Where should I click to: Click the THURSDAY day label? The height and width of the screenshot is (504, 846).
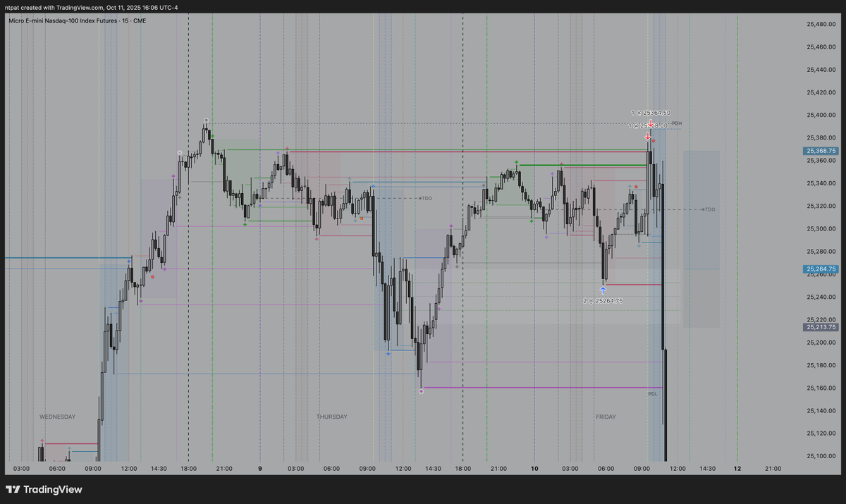coord(331,417)
